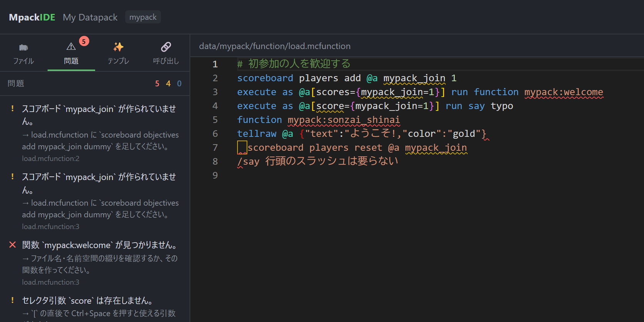Click the tellraw keyword on line 6
This screenshot has height=322, width=644.
pyautogui.click(x=257, y=134)
